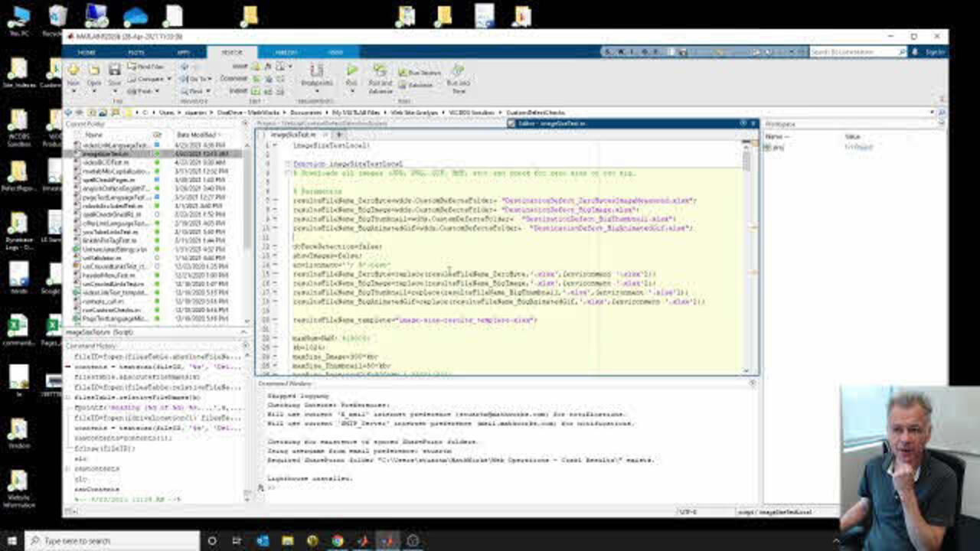Switch to the PLOTS ribbon tab

point(136,52)
